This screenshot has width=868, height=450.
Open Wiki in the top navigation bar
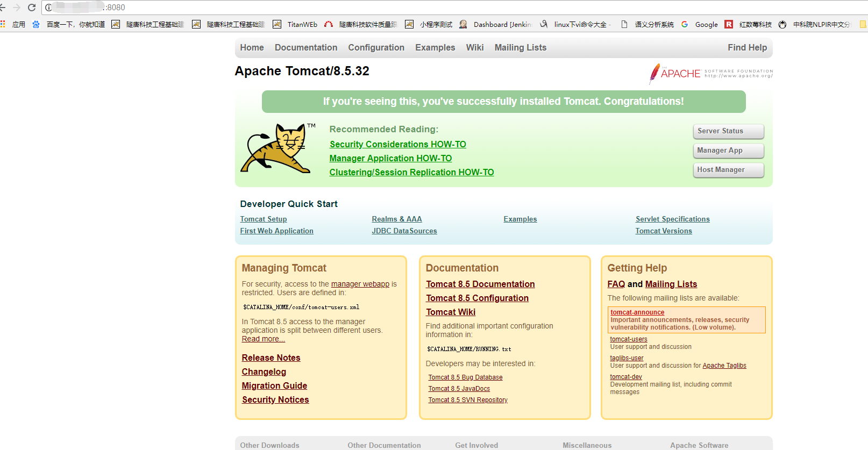(x=475, y=47)
